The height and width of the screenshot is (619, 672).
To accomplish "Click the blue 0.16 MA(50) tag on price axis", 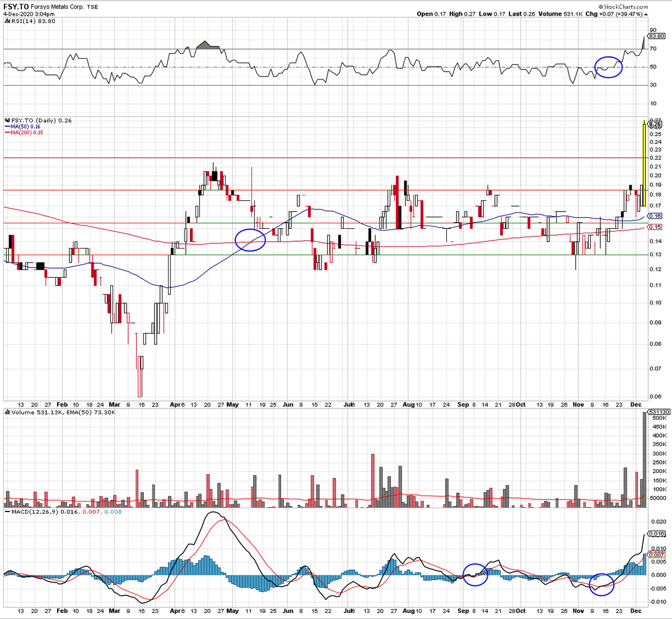I will coord(655,216).
